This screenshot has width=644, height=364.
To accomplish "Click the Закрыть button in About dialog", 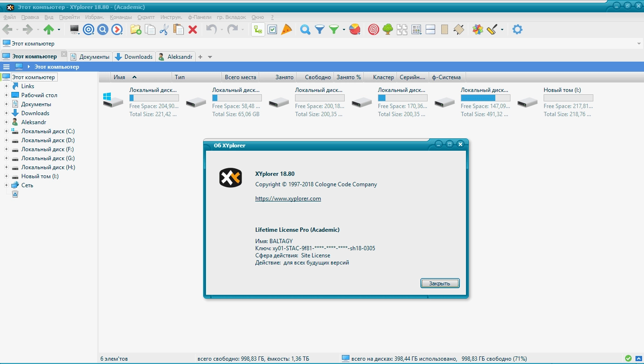I will click(440, 283).
